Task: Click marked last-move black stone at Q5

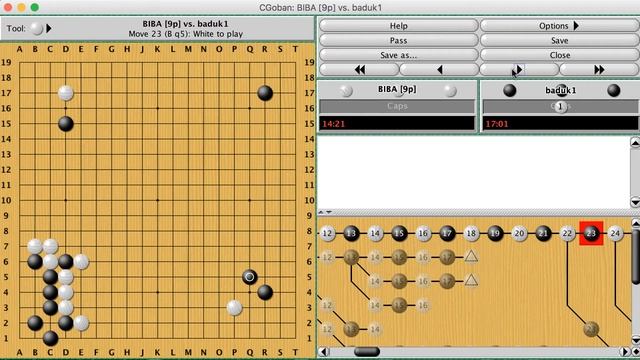Action: tap(249, 277)
